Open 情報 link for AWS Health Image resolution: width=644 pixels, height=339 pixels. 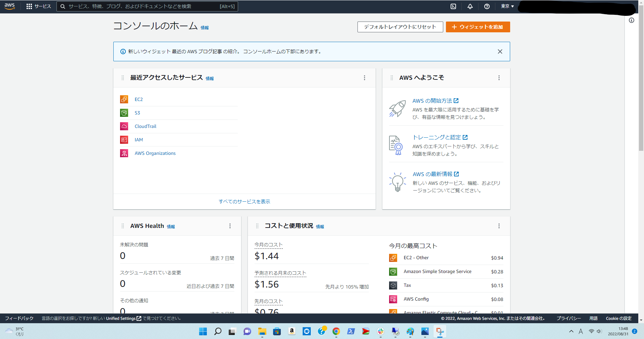[171, 227]
